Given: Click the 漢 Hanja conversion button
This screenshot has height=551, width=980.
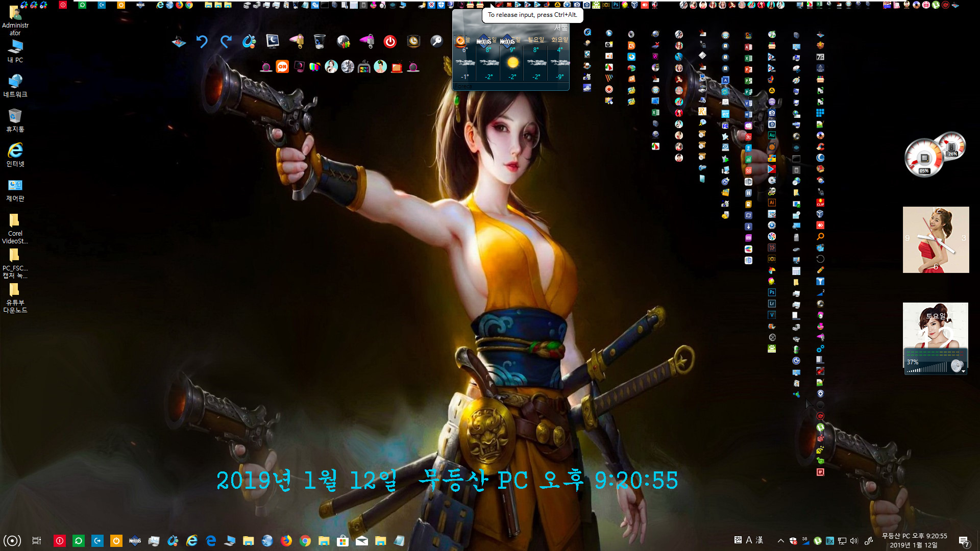Looking at the screenshot, I should click(759, 540).
